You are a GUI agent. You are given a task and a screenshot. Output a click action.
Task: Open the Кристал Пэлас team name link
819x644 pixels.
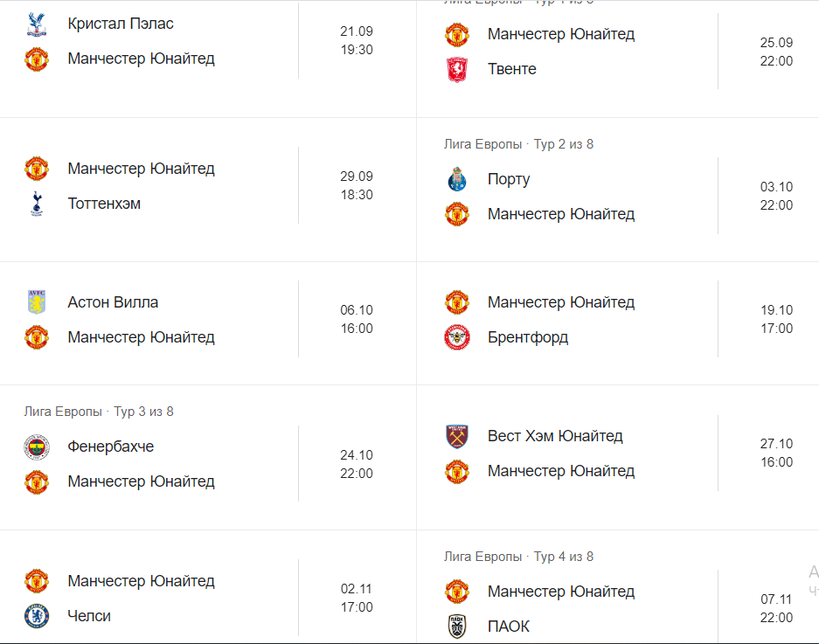click(121, 24)
